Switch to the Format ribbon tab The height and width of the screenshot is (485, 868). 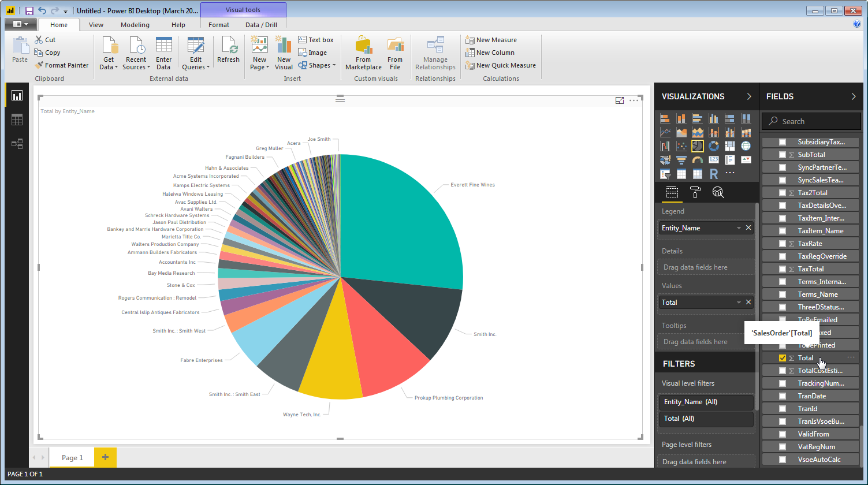(219, 25)
